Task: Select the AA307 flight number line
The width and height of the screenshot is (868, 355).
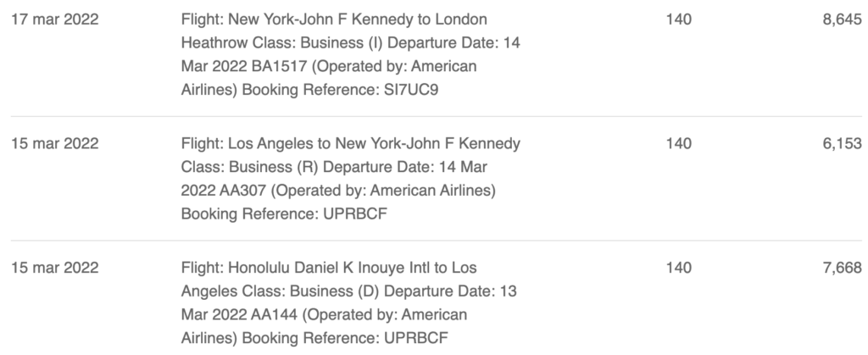Action: [338, 191]
